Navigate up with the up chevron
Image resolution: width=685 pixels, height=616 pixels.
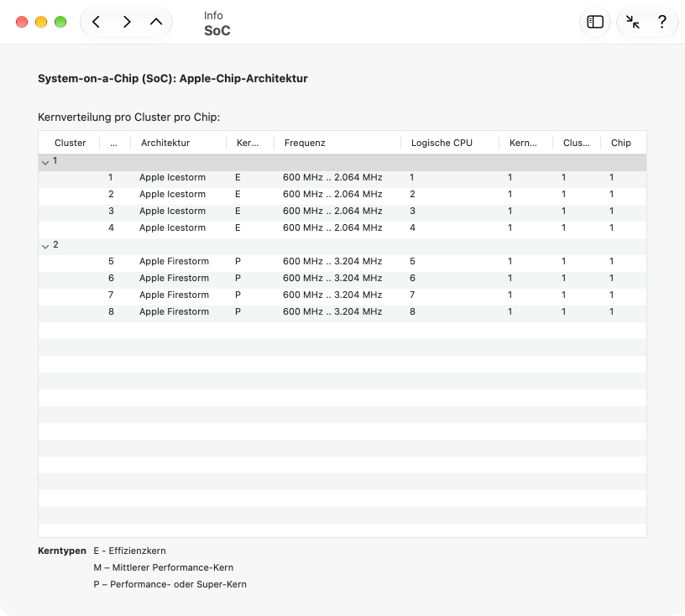click(x=156, y=22)
